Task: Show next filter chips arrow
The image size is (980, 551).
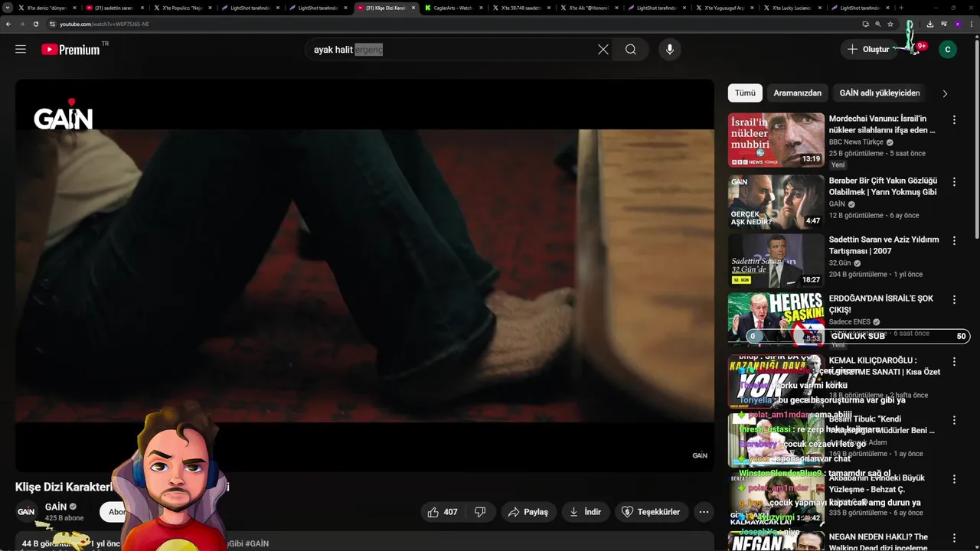Action: click(x=945, y=93)
